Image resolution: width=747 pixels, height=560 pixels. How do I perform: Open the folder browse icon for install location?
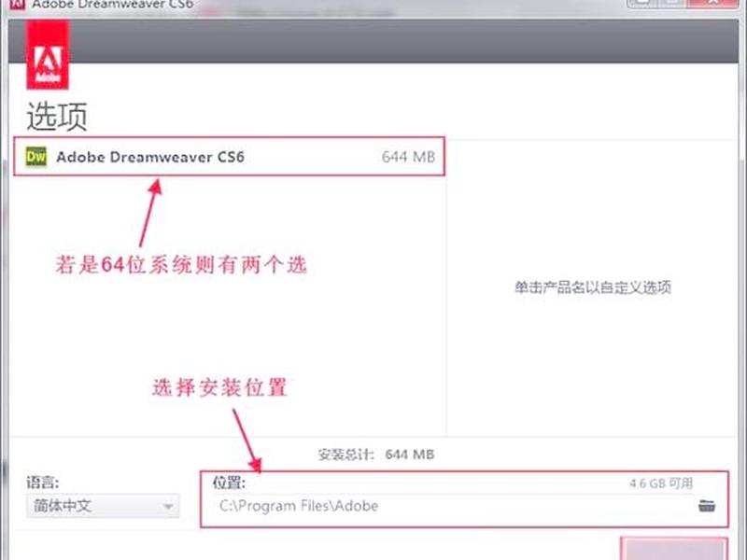coord(707,506)
